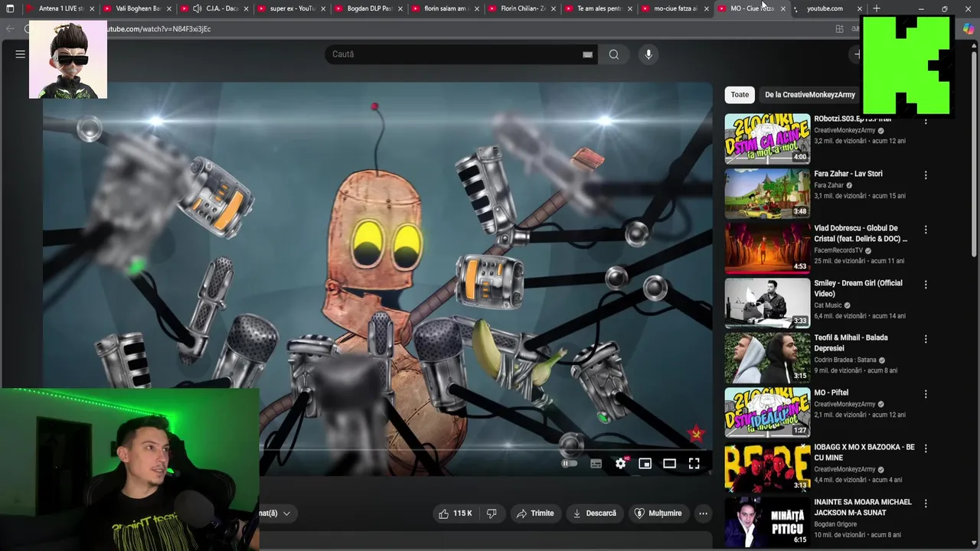Click the address bar URL

[x=158, y=29]
